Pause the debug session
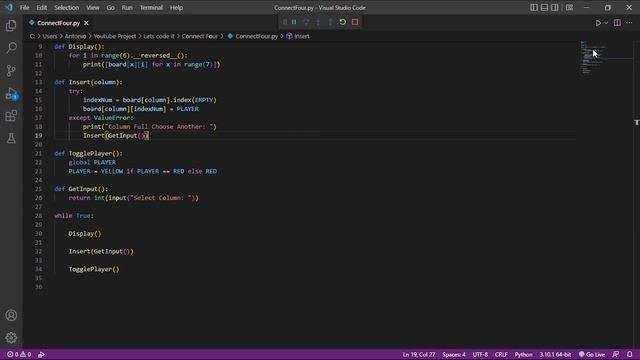 tap(294, 22)
